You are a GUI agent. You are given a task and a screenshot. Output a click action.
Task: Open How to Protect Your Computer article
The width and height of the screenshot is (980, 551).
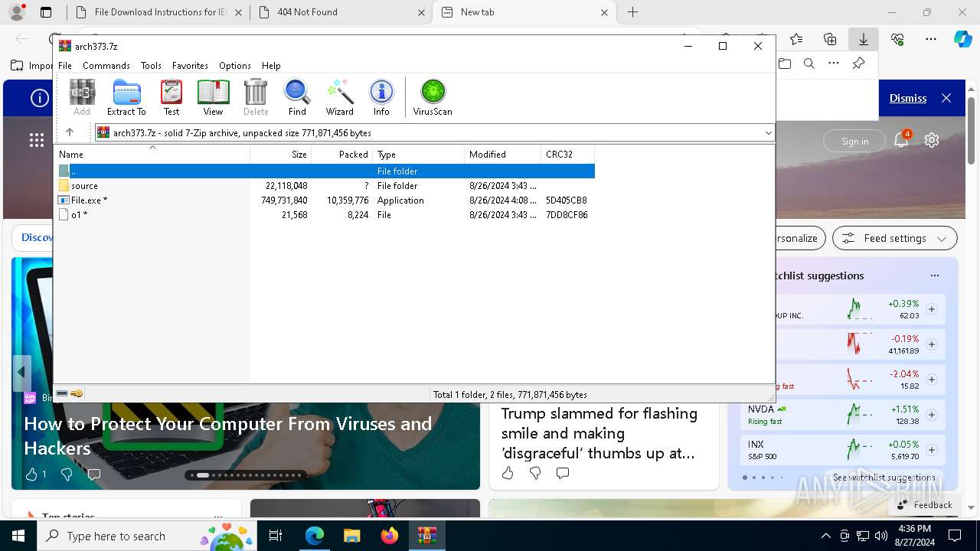click(x=228, y=435)
